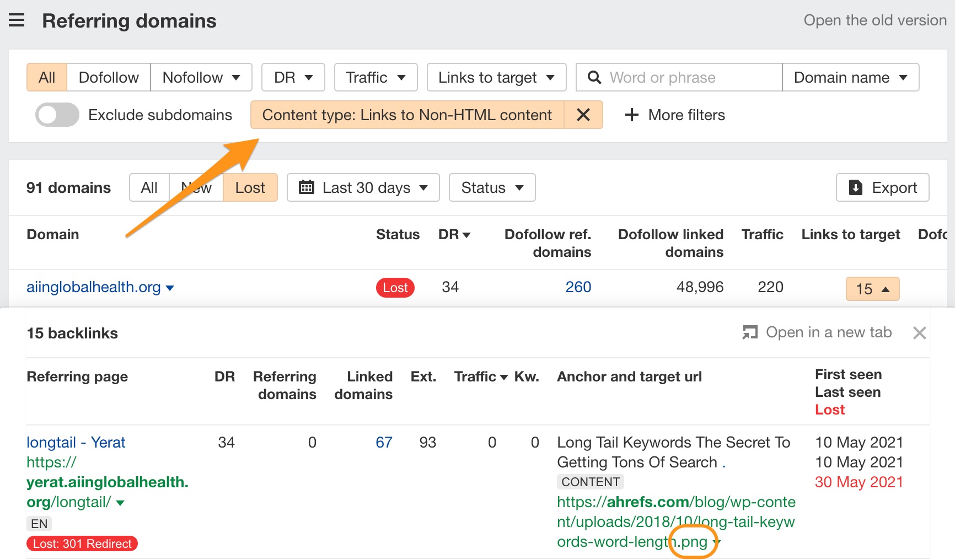This screenshot has width=955, height=560.
Task: Toggle the Exclude subdomains switch
Action: 57,115
